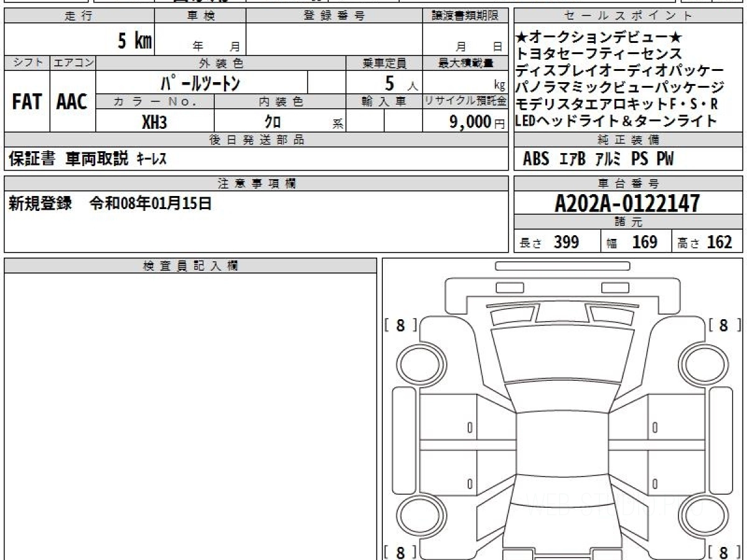This screenshot has width=747, height=560.
Task: Click the クロ interior color value
Action: [273, 121]
